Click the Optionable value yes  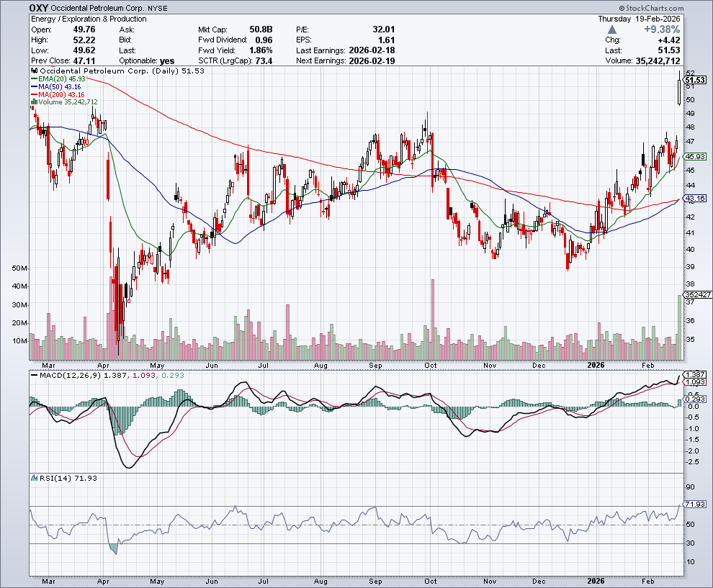[x=167, y=61]
